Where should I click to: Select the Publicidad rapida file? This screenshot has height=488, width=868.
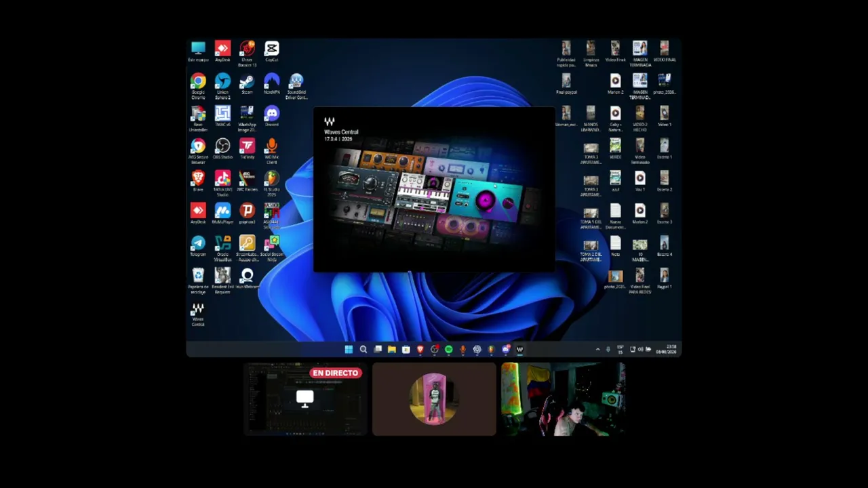(566, 54)
